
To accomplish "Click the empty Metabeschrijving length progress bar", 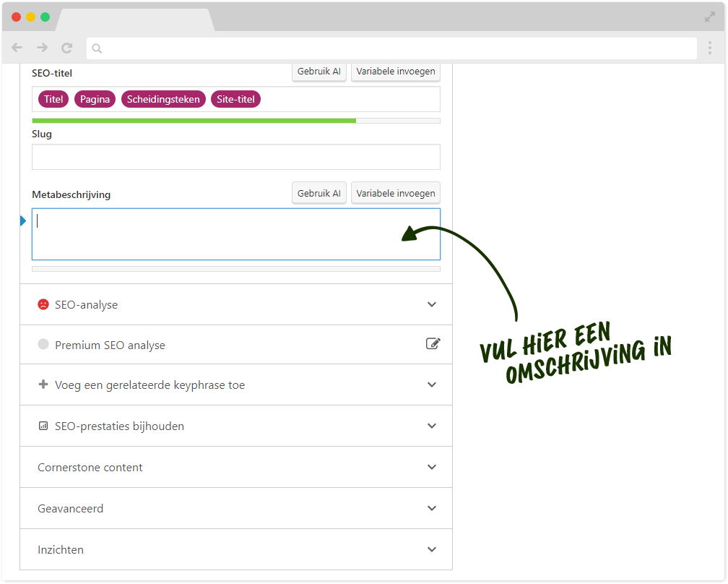I will [236, 269].
